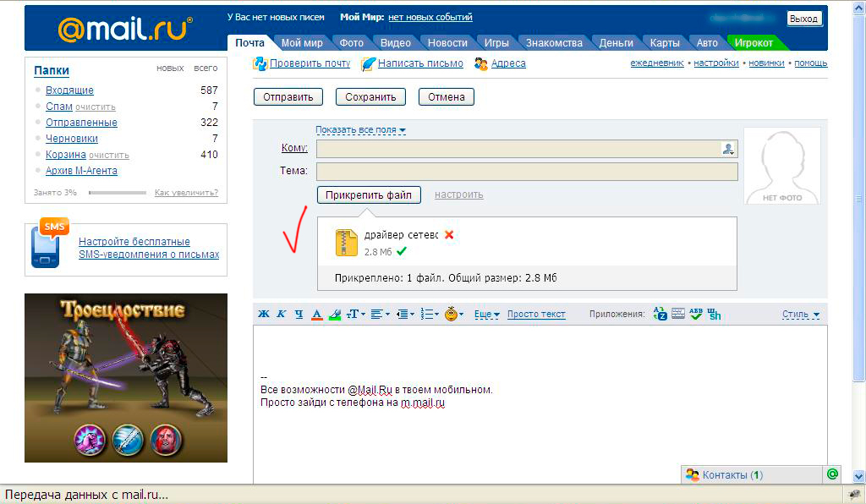Click in the Тема subject field

527,172
